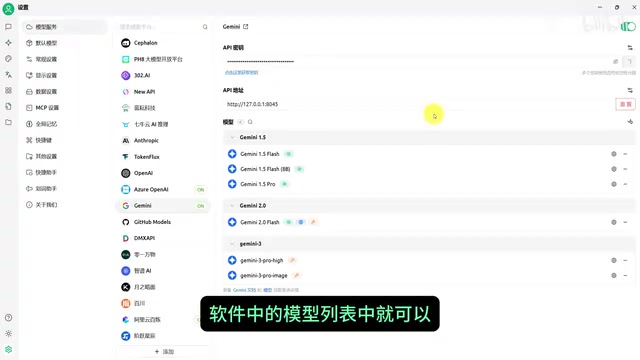Toggle the Gemini provider enable switch
This screenshot has height=360, width=640.
pyautogui.click(x=628, y=27)
